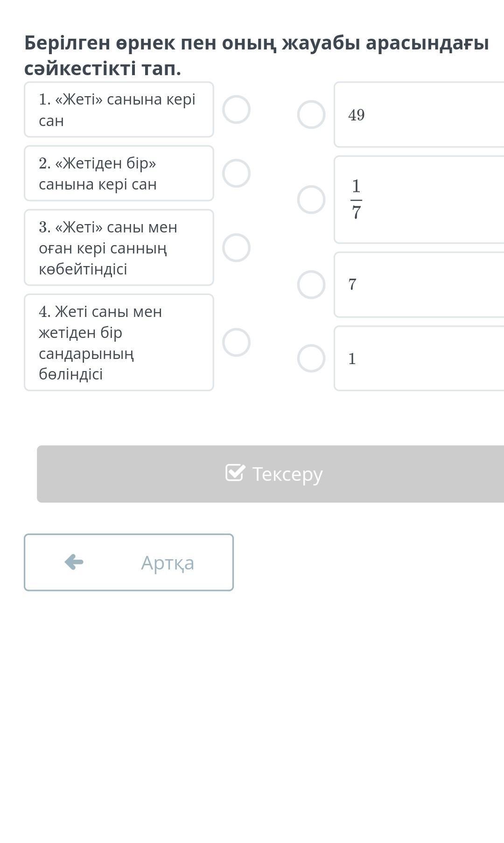Select radio button next to statement 1
Viewport: 504px width, 843px height.
tap(236, 110)
